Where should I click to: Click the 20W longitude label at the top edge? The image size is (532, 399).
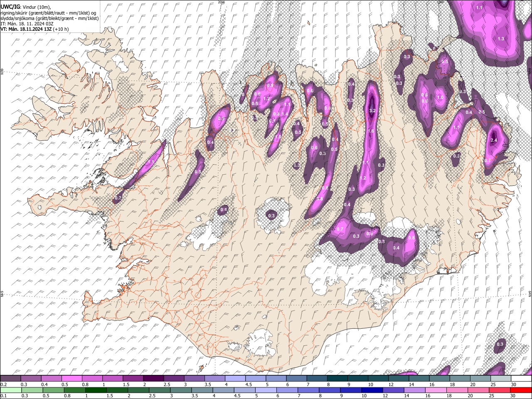coord(222,2)
